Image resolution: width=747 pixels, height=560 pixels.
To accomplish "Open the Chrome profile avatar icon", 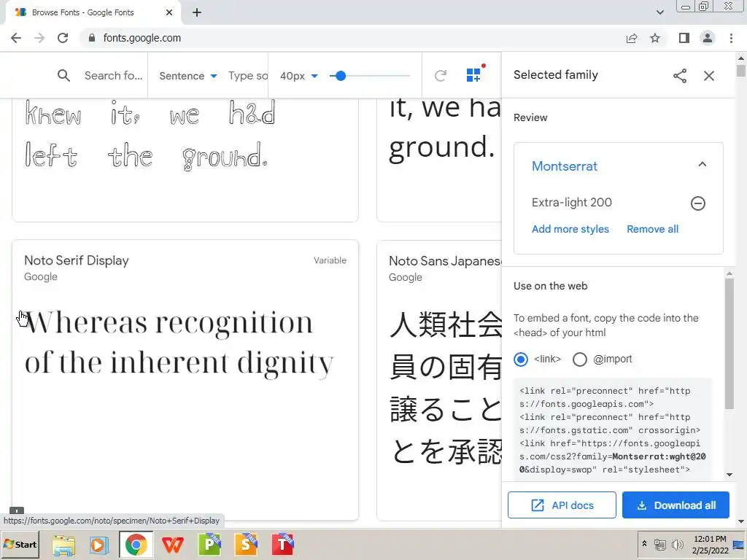I will tap(708, 38).
